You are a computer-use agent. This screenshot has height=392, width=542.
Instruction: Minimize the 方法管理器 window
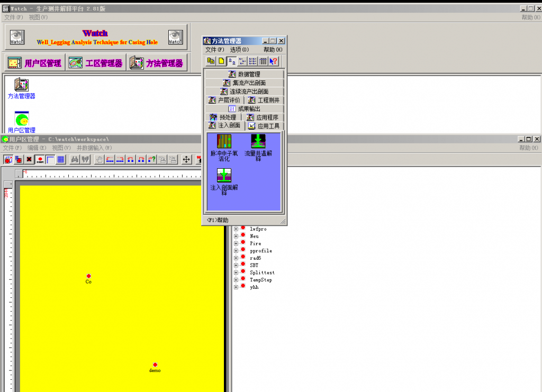coord(265,41)
